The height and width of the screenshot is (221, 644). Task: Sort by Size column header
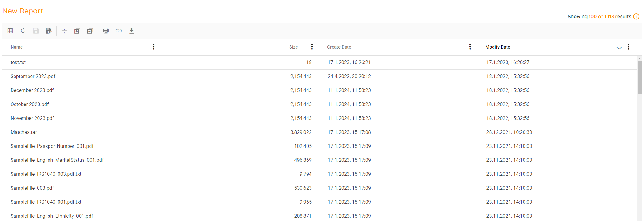tap(293, 47)
